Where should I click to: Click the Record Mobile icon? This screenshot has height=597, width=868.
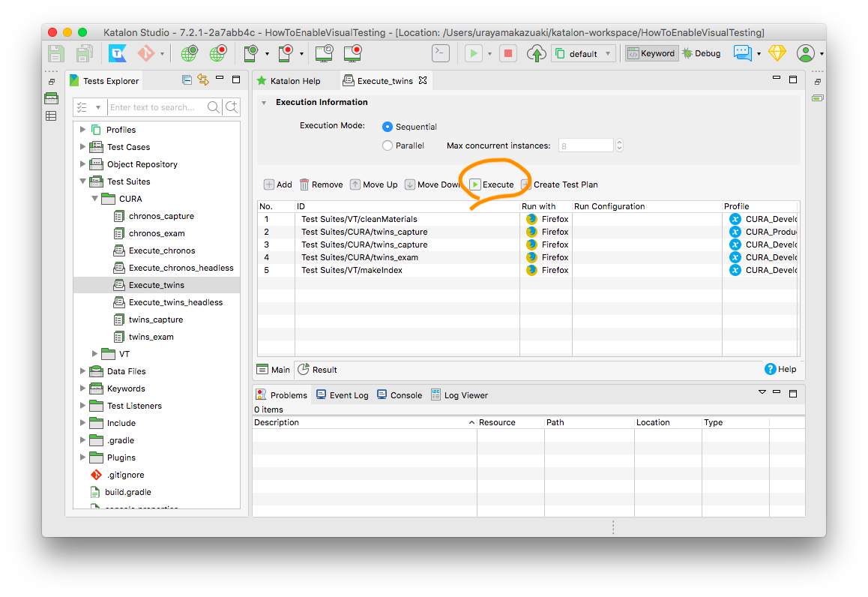286,54
